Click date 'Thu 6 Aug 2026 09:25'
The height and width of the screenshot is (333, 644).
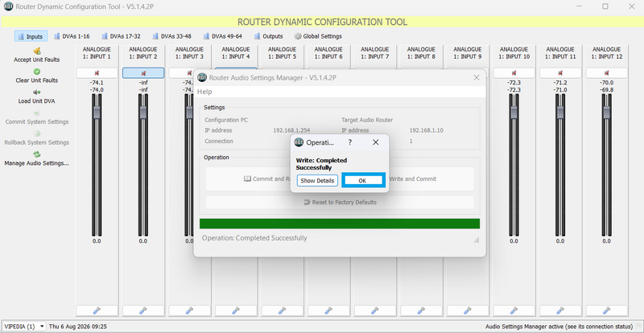coord(78,327)
